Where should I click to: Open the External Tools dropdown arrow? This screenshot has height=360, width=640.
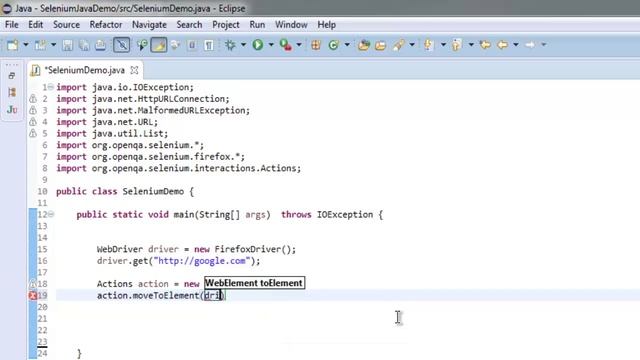point(299,45)
